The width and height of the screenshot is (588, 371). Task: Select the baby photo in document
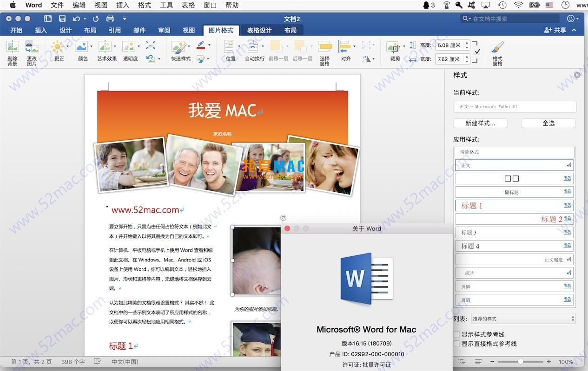click(x=257, y=260)
